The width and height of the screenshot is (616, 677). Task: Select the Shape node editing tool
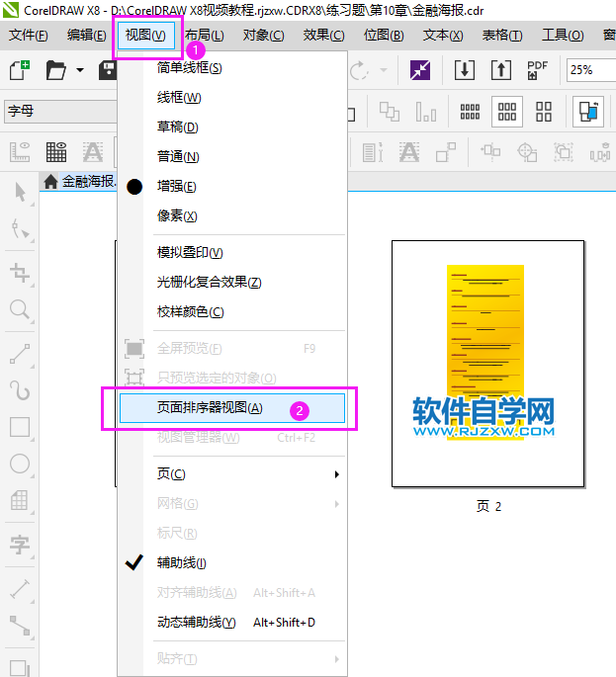coord(20,229)
